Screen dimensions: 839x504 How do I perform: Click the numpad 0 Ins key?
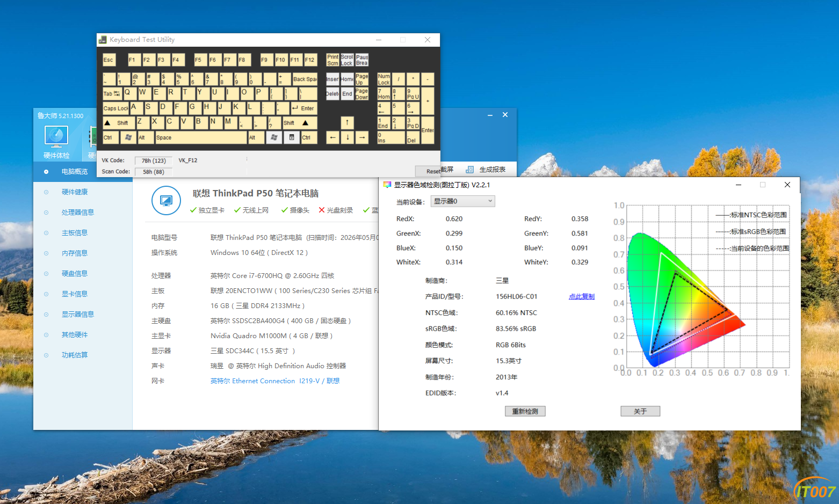(x=391, y=137)
